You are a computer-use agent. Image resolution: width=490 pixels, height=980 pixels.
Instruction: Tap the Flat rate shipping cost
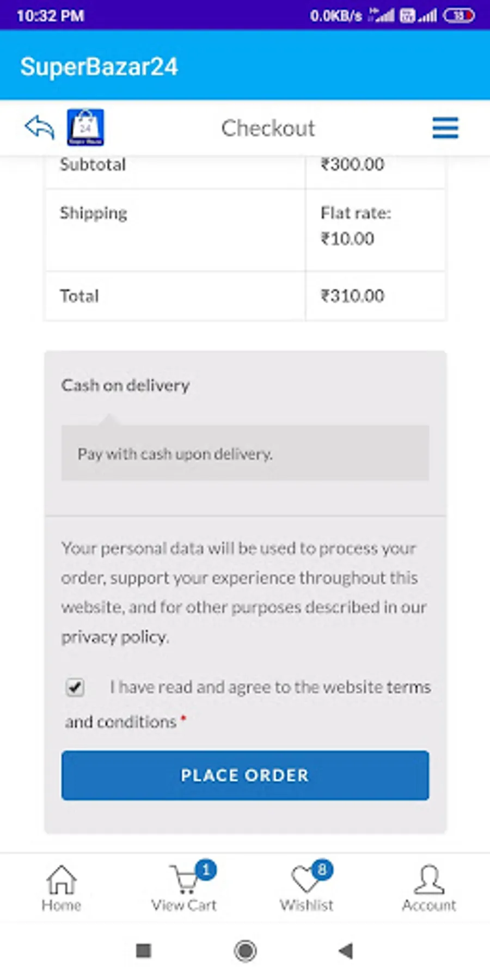pyautogui.click(x=355, y=226)
